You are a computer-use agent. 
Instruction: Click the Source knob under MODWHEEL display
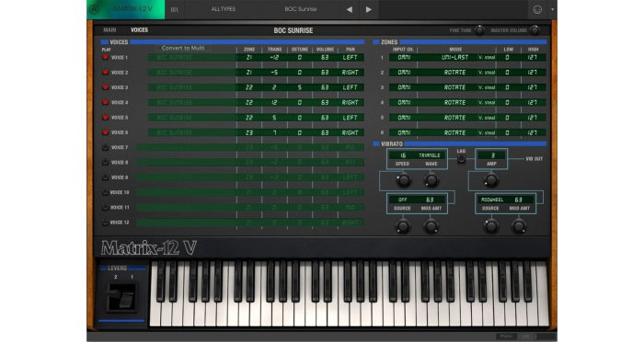(x=491, y=226)
